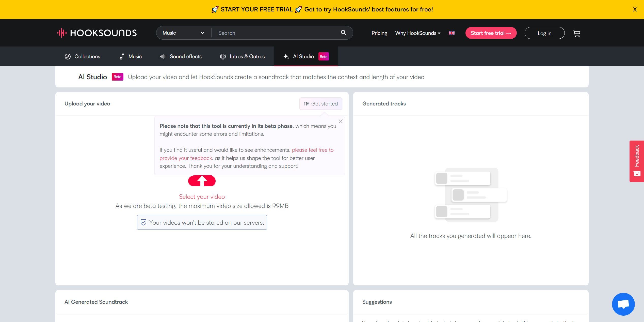
Task: Open the shopping cart
Action: (576, 33)
